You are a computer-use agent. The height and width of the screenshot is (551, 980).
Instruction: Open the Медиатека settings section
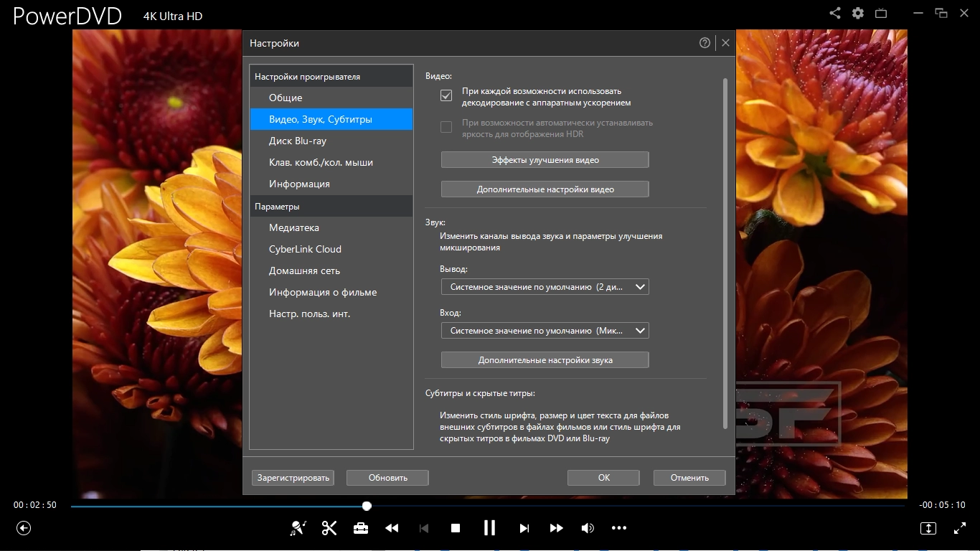point(294,227)
